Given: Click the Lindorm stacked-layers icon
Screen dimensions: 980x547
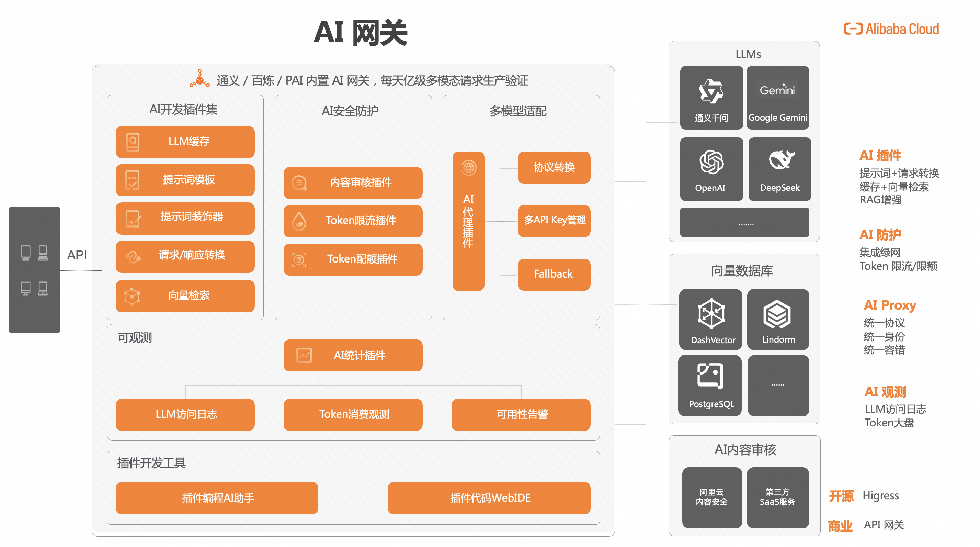Looking at the screenshot, I should pos(776,314).
